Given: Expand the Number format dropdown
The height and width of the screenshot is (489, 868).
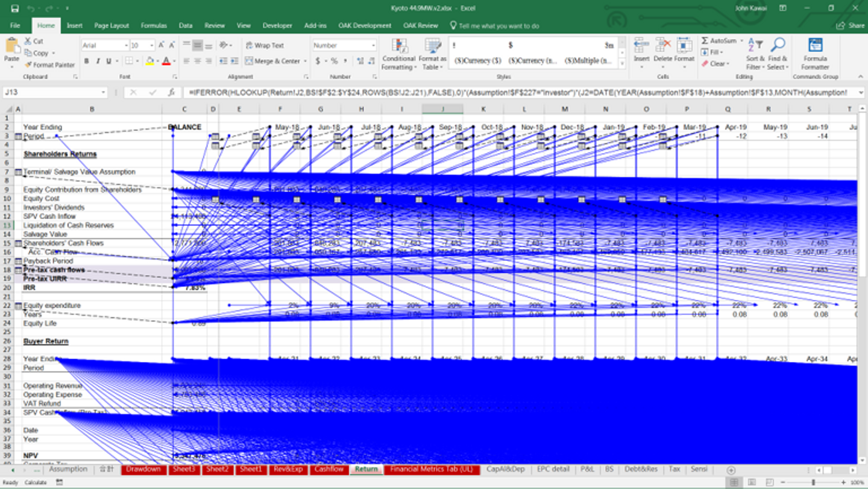Looking at the screenshot, I should point(374,45).
